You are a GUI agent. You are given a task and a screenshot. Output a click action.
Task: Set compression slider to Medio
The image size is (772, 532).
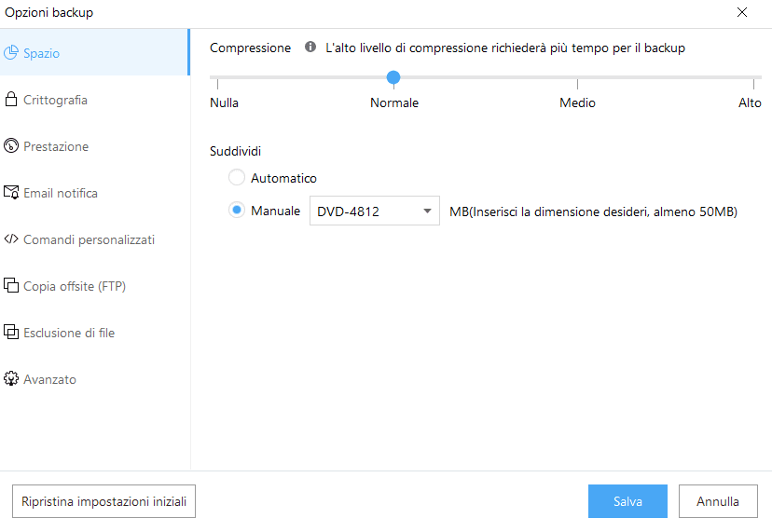(x=577, y=78)
